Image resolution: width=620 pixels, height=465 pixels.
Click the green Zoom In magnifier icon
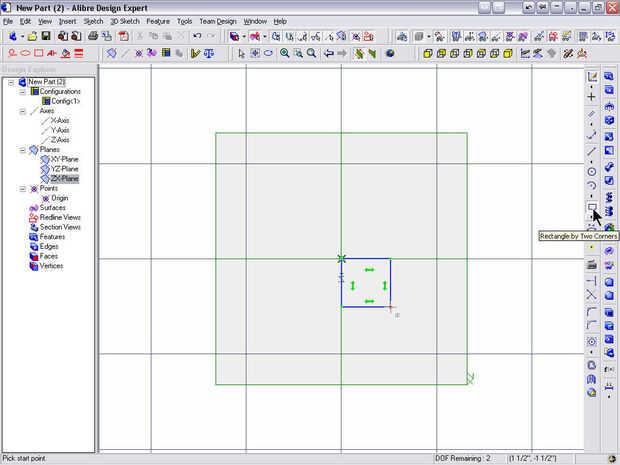pyautogui.click(x=284, y=53)
